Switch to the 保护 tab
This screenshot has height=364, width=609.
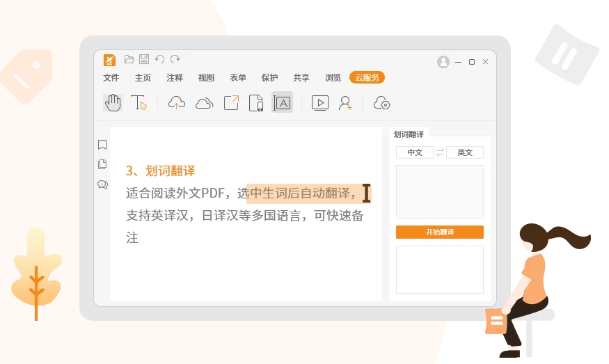point(269,78)
